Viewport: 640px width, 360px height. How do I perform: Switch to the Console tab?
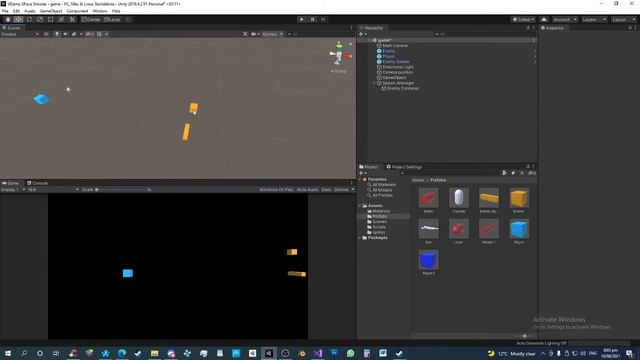38,183
